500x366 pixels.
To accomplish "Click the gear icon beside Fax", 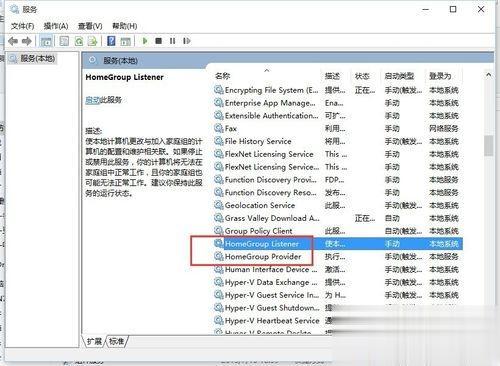I will point(219,128).
